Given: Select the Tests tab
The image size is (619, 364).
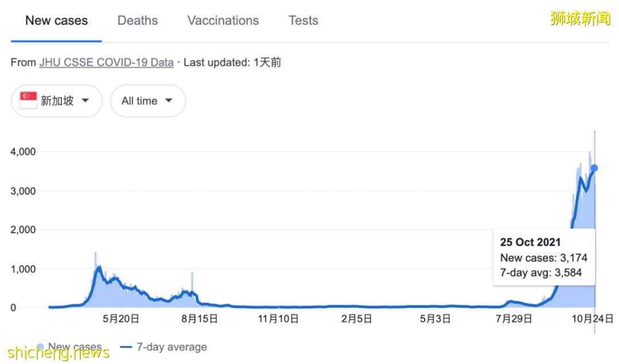Looking at the screenshot, I should coord(303,21).
